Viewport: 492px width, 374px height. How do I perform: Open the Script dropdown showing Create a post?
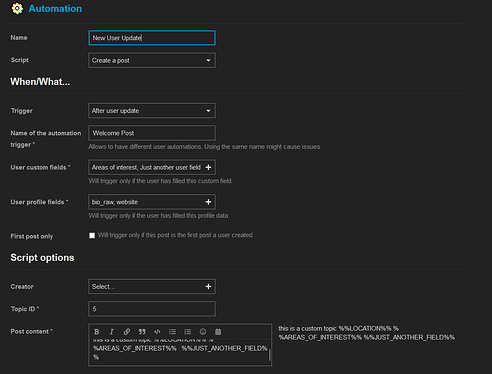click(152, 60)
